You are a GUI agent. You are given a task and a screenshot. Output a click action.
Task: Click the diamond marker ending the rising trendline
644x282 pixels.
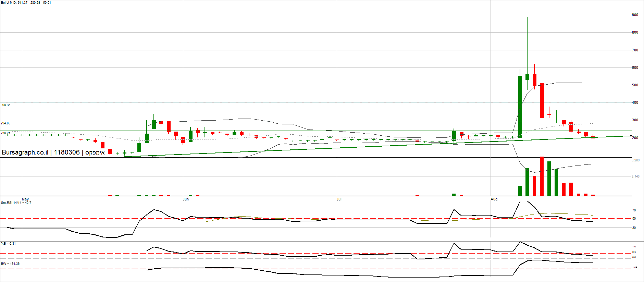(631, 136)
